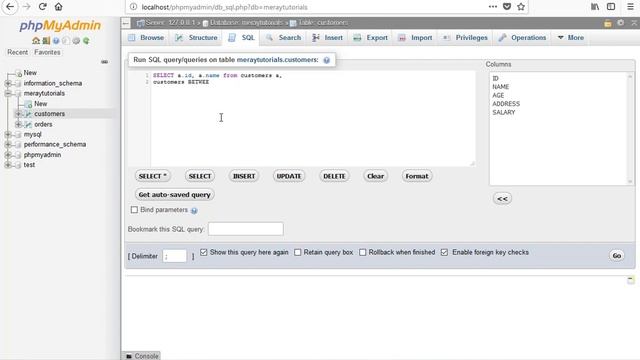Viewport: 640px width, 360px height.
Task: Select SALARY in the Columns list
Action: coord(504,112)
